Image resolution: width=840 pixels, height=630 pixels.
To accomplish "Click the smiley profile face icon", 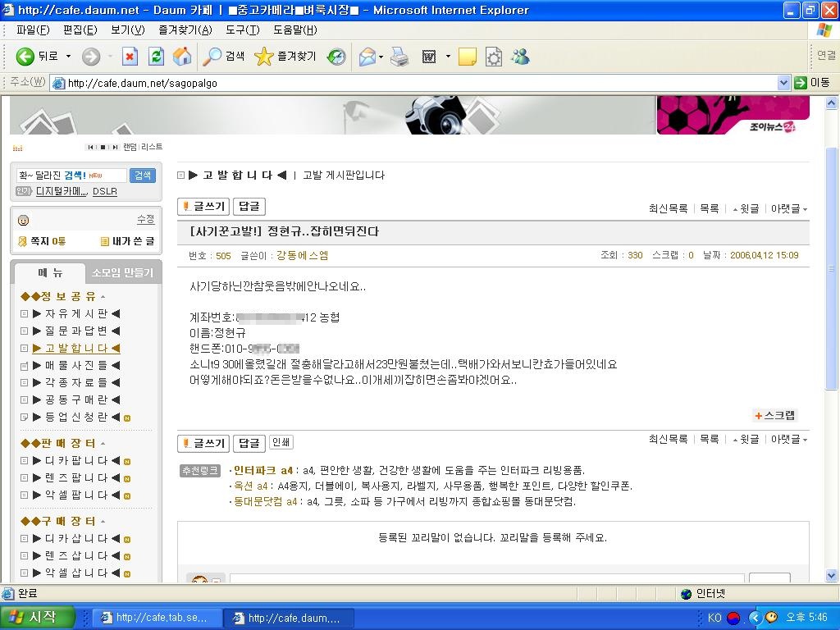I will (24, 220).
